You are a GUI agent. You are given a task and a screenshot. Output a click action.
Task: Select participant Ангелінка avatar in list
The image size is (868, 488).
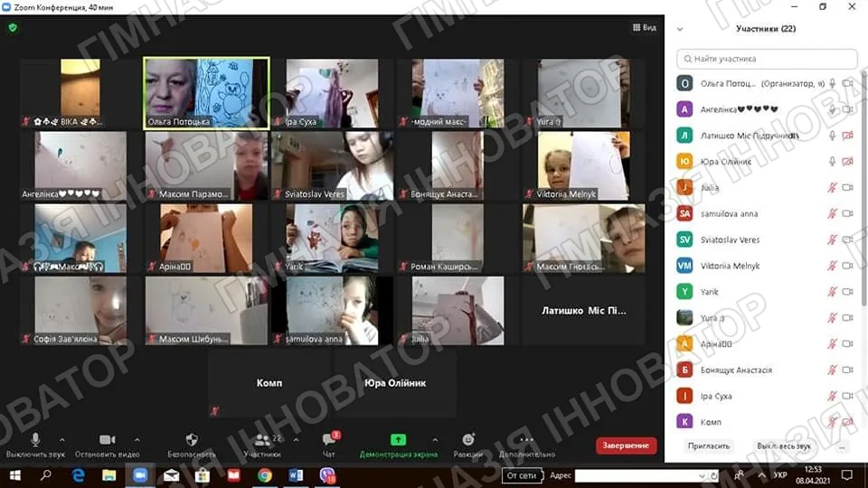pos(684,109)
